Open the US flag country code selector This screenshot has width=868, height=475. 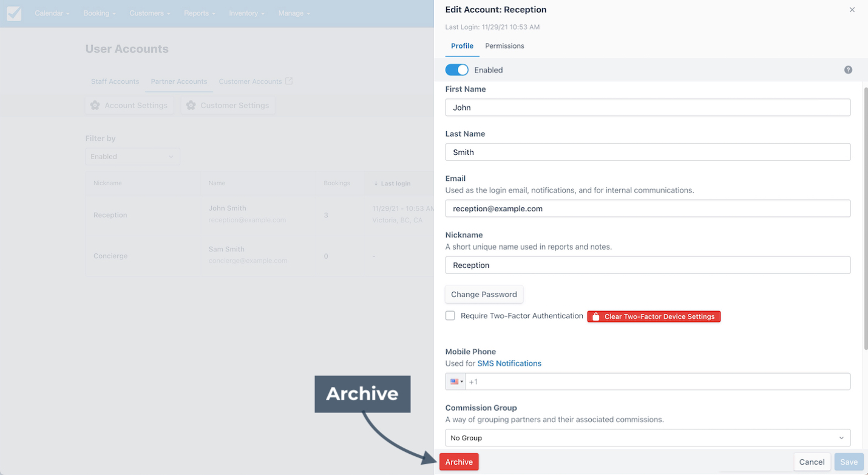point(456,381)
